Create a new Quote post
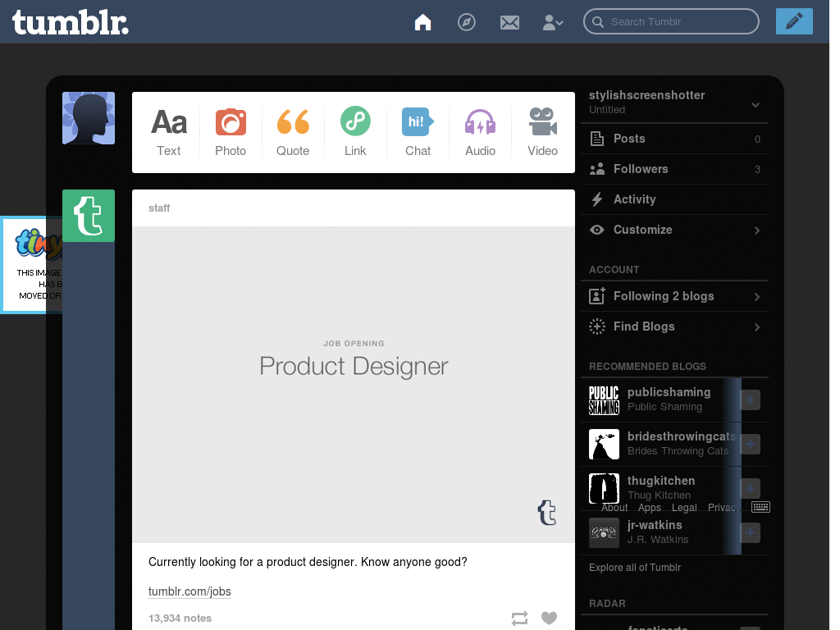Image resolution: width=840 pixels, height=630 pixels. 293,132
